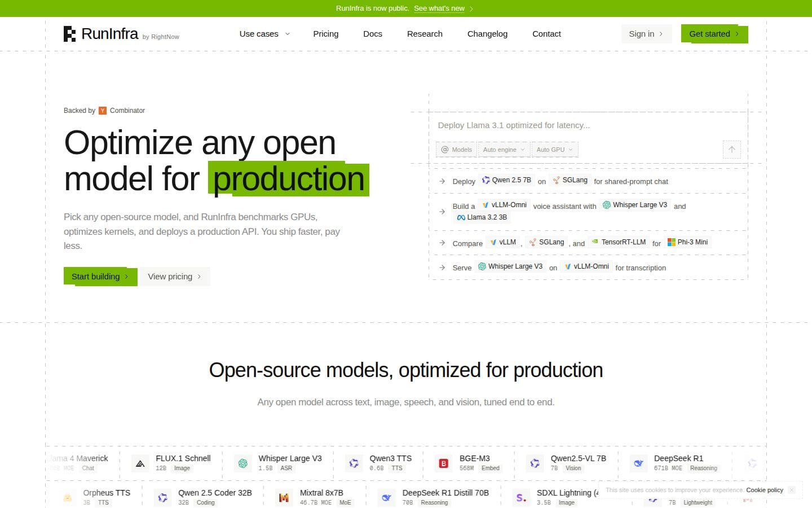
Task: Click the OpenAI icon in the Serve suggestion
Action: [482, 266]
